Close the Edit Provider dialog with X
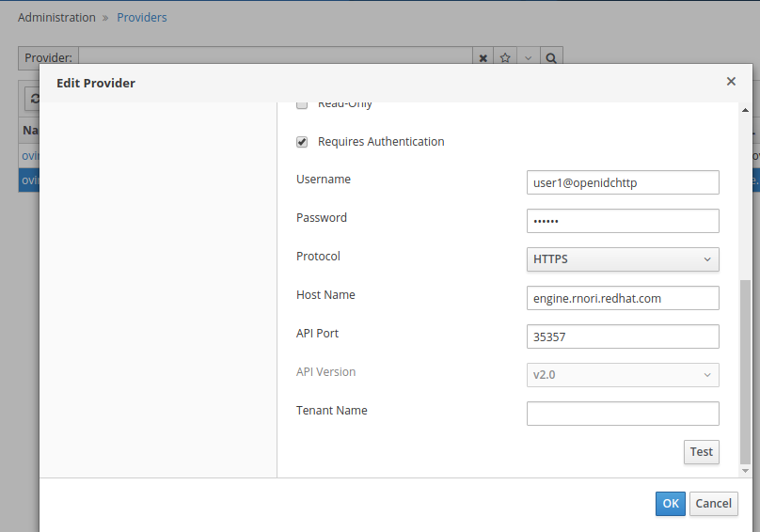The image size is (760, 532). (731, 82)
